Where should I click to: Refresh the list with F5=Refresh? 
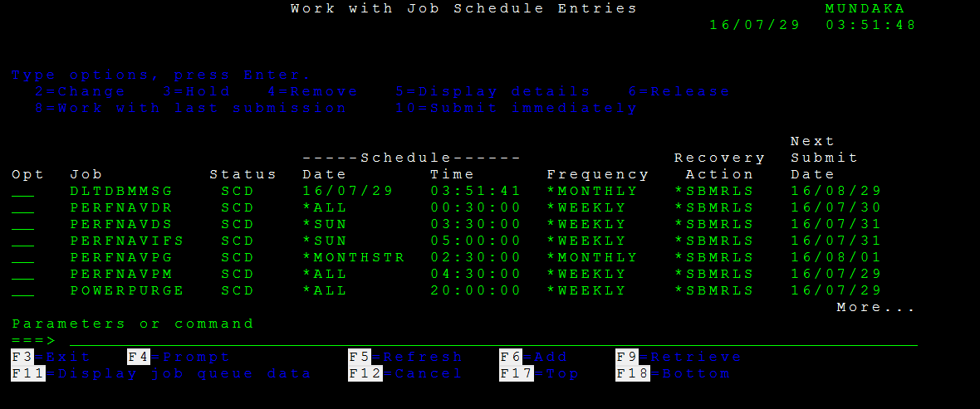[405, 357]
